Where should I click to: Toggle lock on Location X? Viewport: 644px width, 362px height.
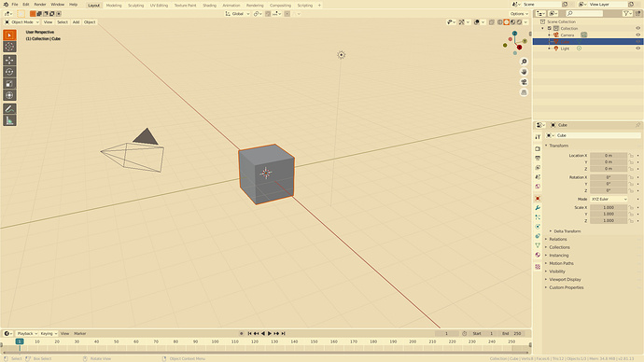(x=630, y=156)
